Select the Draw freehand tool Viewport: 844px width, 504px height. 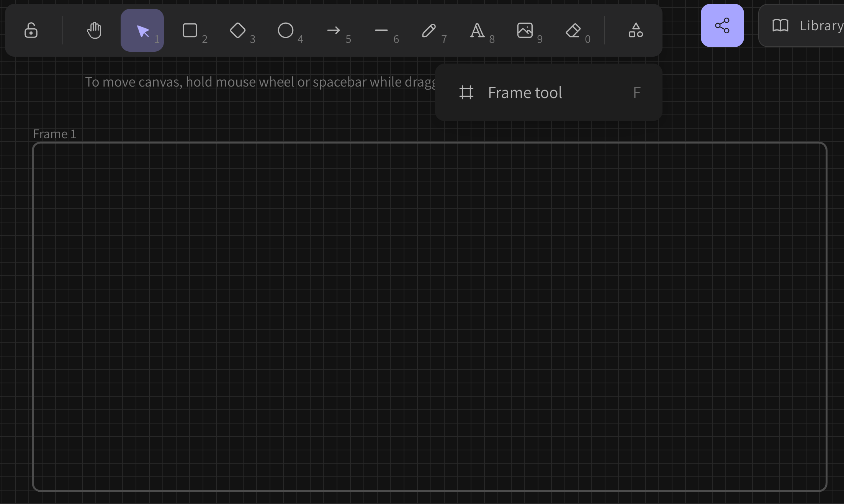(429, 31)
